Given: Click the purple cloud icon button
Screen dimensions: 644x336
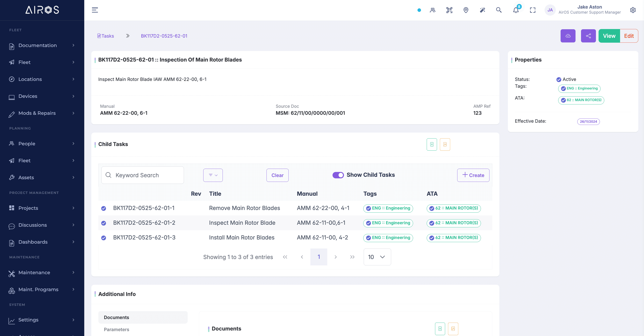Looking at the screenshot, I should 568,36.
